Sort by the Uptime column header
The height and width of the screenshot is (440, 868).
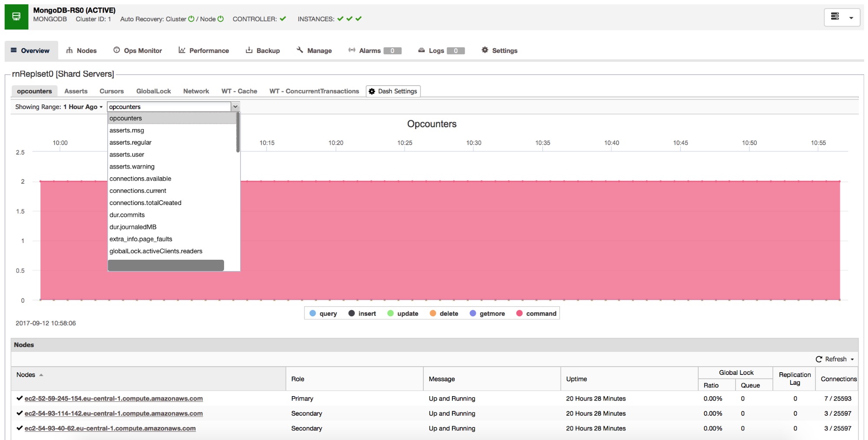[x=629, y=379]
